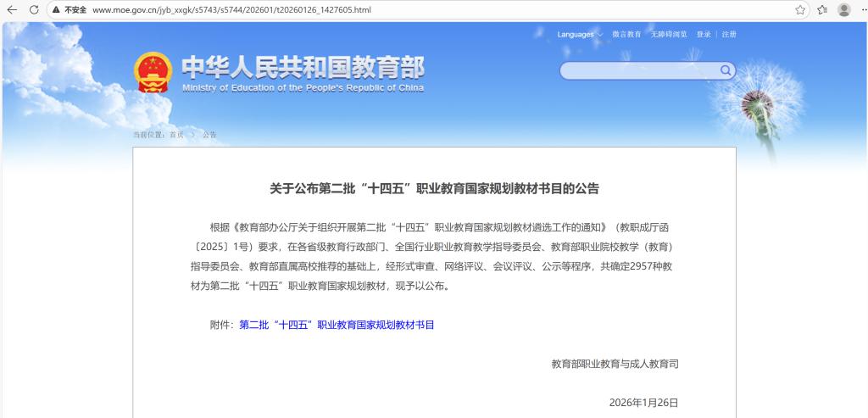This screenshot has height=418, width=868.
Task: Open the 第二批“十四五”职业教育国家规划教材书目 attachment
Action: [337, 325]
